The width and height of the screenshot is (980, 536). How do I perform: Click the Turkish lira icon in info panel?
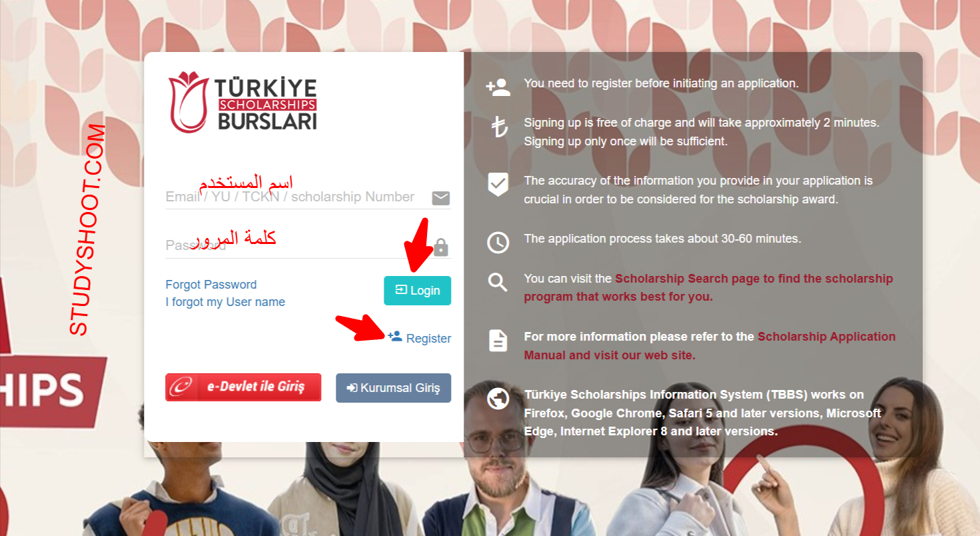point(499,127)
